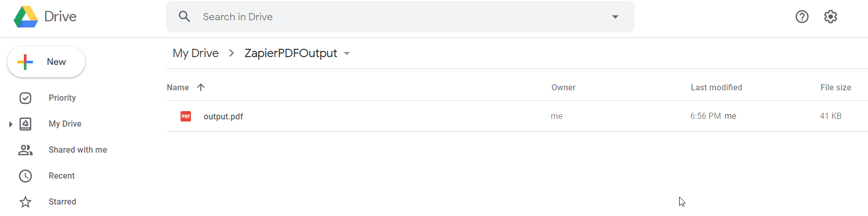
Task: Click in the Search in Drive field
Action: coord(400,17)
